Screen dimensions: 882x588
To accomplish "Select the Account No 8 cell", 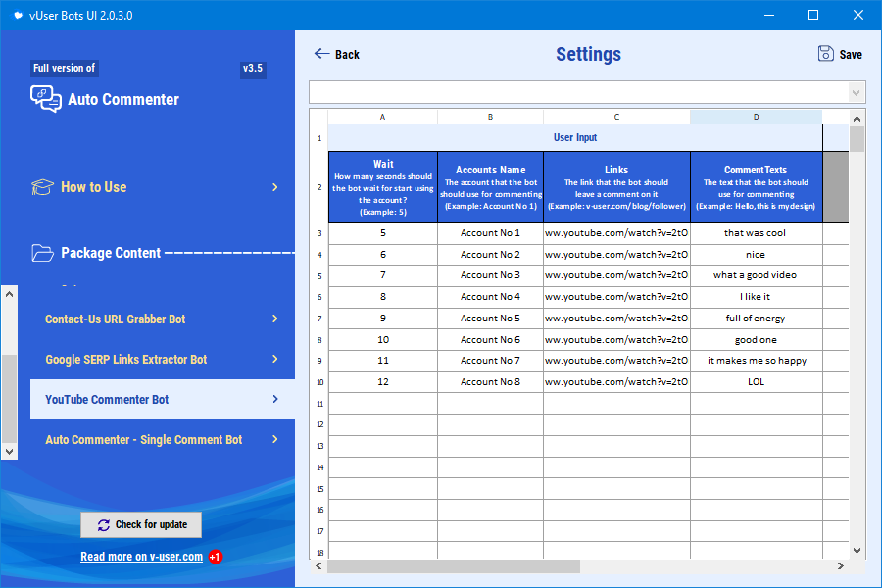I will [491, 382].
